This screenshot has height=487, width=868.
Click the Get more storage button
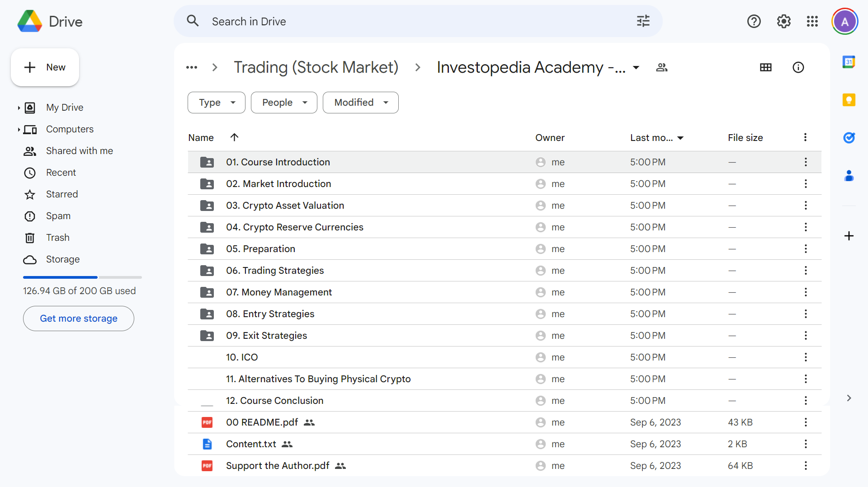click(x=79, y=318)
